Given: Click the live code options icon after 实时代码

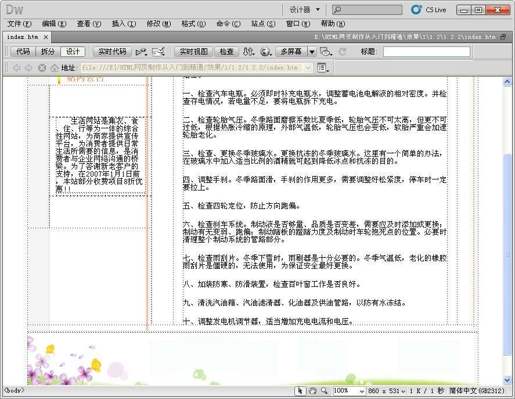Looking at the screenshot, I should [x=141, y=52].
